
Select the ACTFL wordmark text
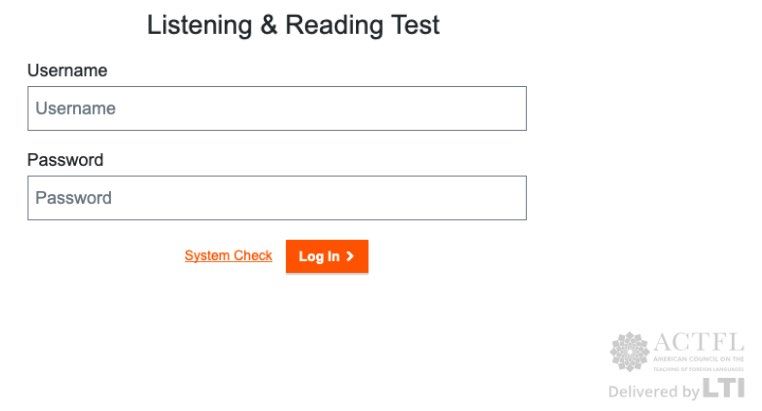699,342
